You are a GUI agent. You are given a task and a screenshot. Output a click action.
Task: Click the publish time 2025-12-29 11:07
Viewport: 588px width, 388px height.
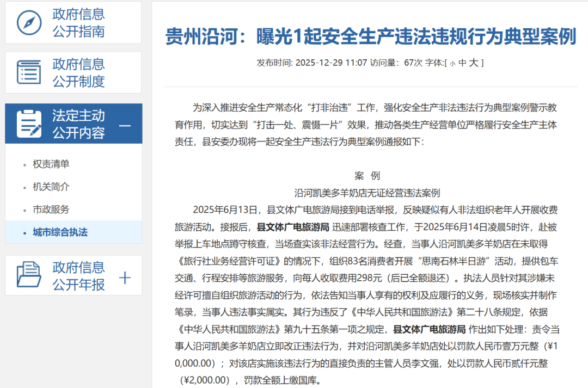[x=331, y=63]
